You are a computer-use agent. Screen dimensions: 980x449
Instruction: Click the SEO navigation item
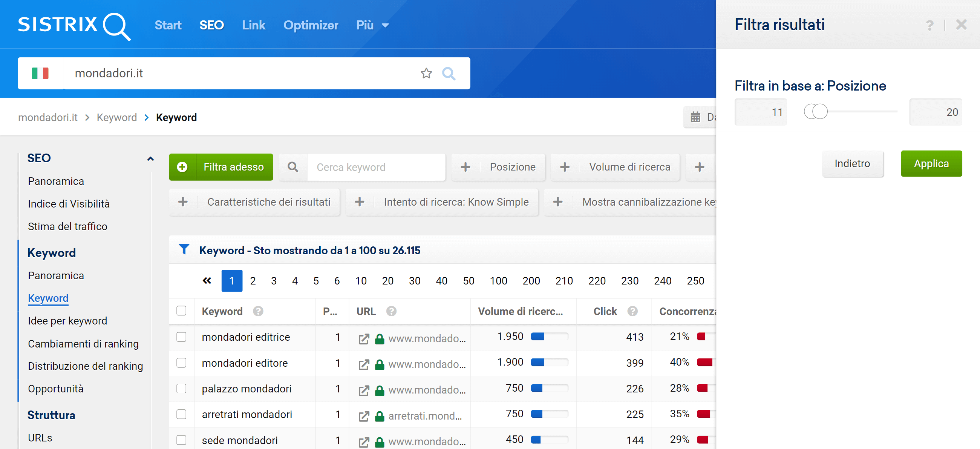coord(211,25)
